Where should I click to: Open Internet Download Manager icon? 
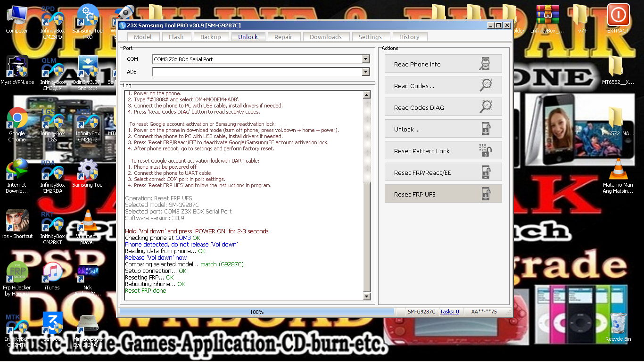(17, 176)
